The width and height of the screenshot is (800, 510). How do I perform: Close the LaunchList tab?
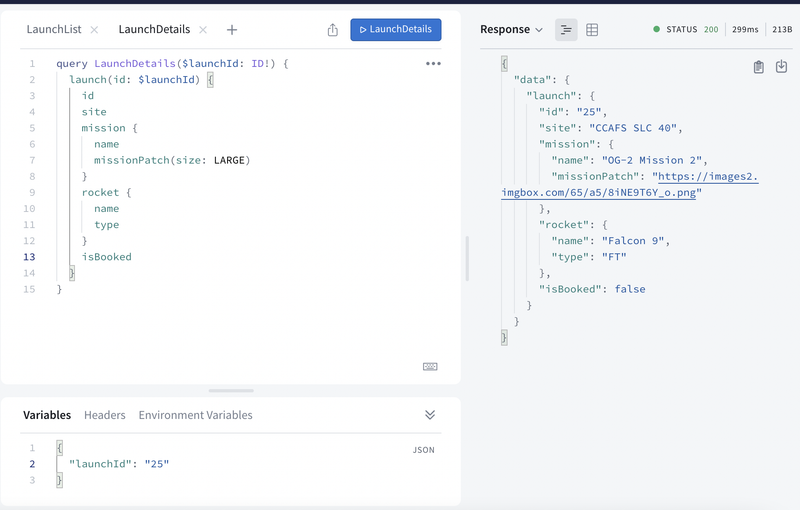[x=94, y=30]
